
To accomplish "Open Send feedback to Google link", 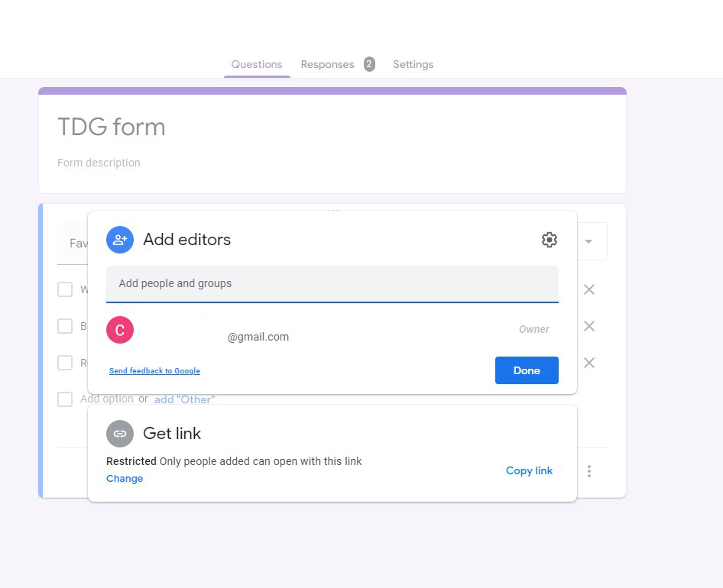I will tap(154, 370).
